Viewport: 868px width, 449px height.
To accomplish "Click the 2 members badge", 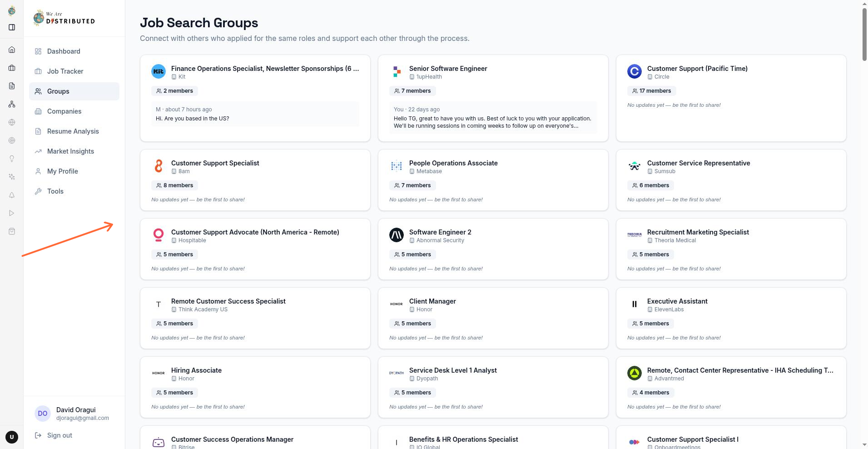I will click(x=175, y=91).
